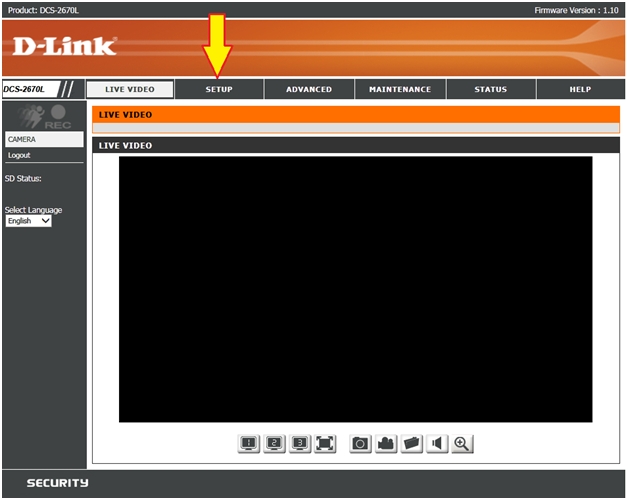The width and height of the screenshot is (628, 500).
Task: Open the SETUP tab
Action: tap(219, 89)
